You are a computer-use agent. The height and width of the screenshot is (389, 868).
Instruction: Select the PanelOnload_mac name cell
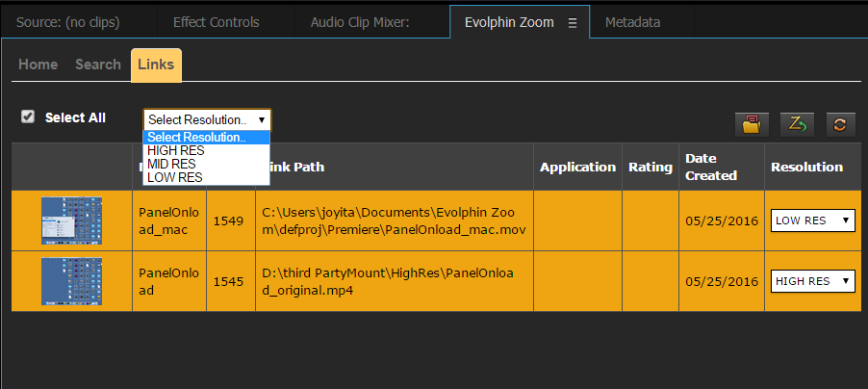tap(168, 220)
